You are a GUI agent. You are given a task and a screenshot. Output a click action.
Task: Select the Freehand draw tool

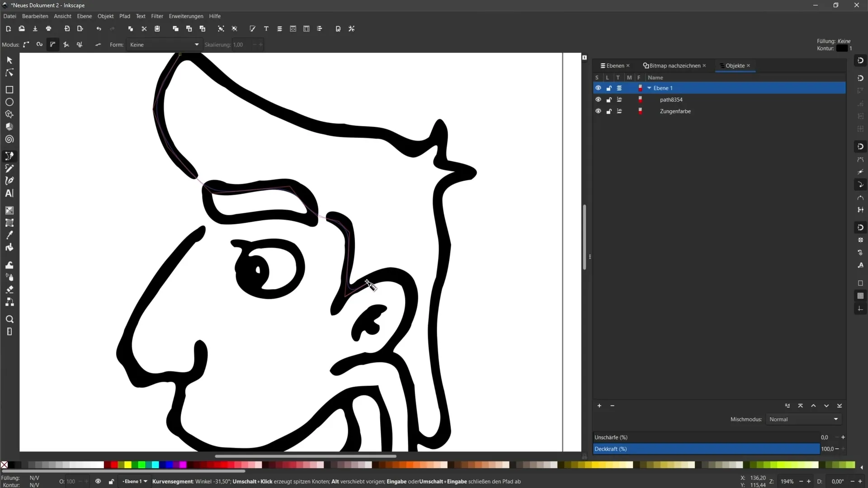[x=9, y=168]
